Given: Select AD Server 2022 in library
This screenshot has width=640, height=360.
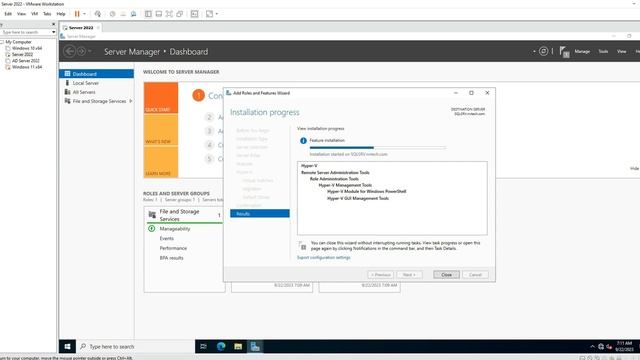Looking at the screenshot, I should [x=25, y=61].
